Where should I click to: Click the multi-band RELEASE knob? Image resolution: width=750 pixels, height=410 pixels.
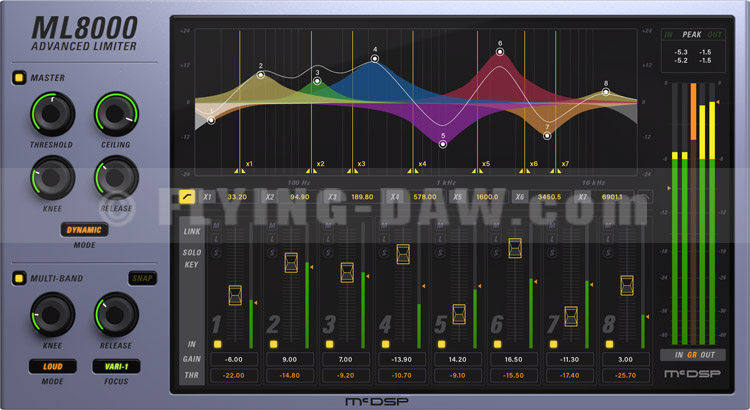point(116,315)
